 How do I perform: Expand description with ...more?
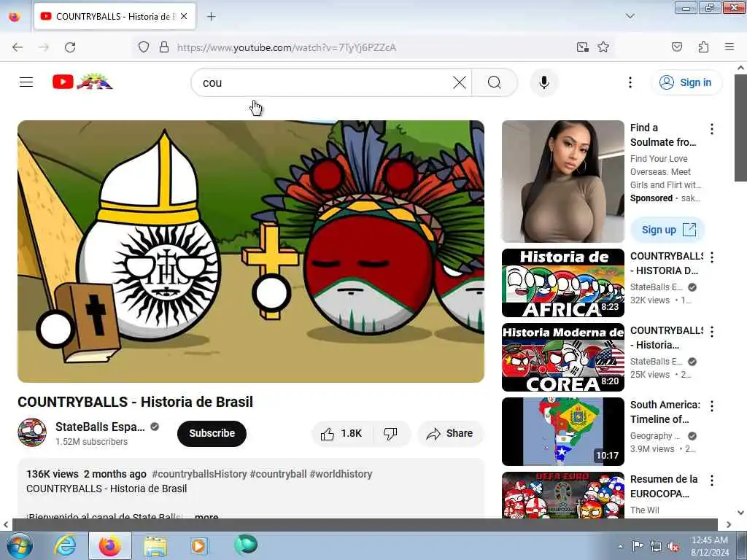coord(206,516)
